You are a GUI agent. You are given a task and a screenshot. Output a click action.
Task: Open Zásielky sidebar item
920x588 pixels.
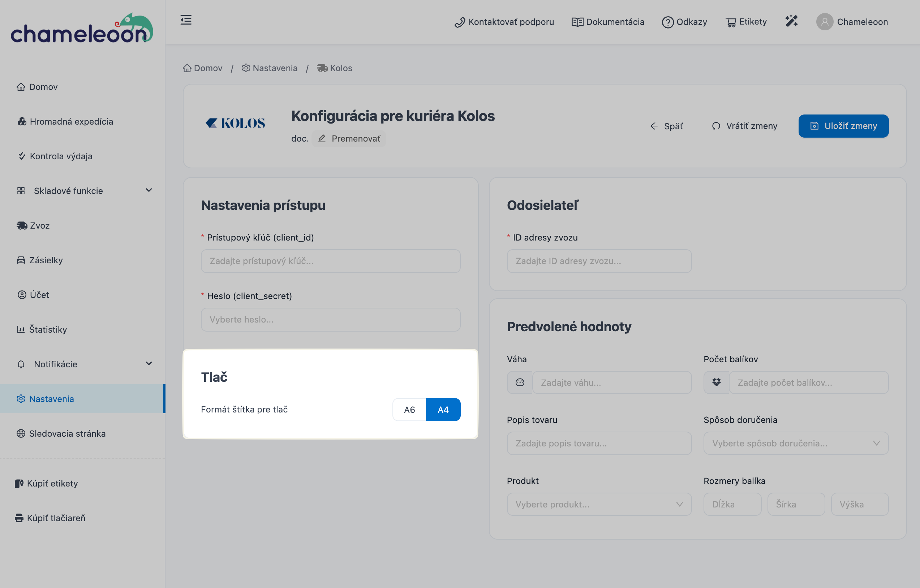46,260
